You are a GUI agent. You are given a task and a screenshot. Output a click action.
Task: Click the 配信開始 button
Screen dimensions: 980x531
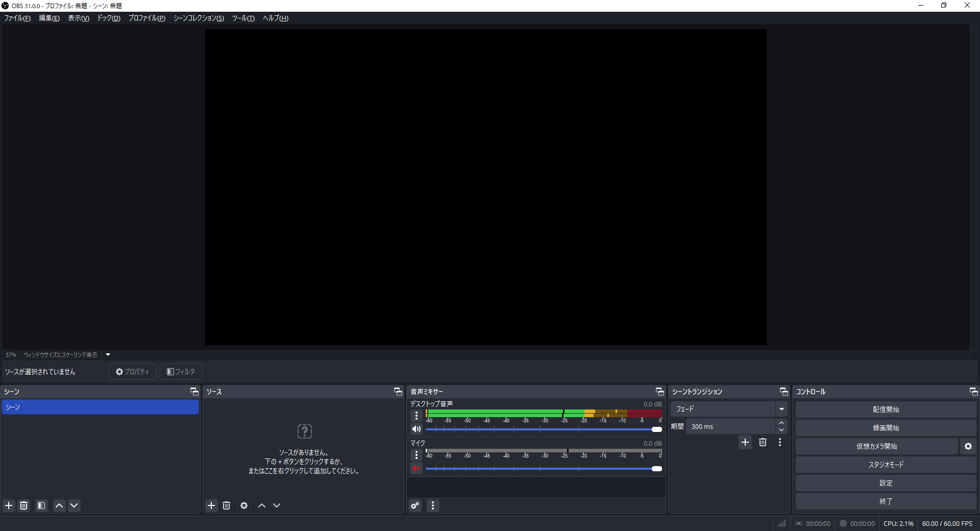886,409
